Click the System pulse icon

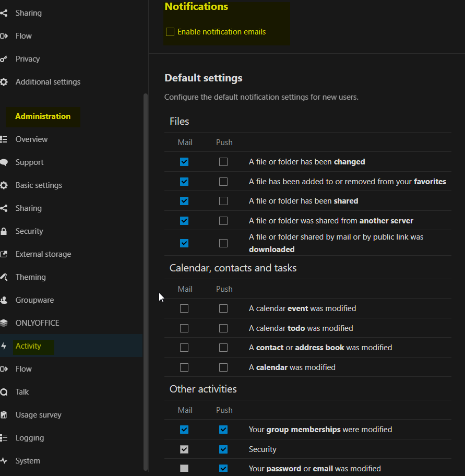pos(4,461)
